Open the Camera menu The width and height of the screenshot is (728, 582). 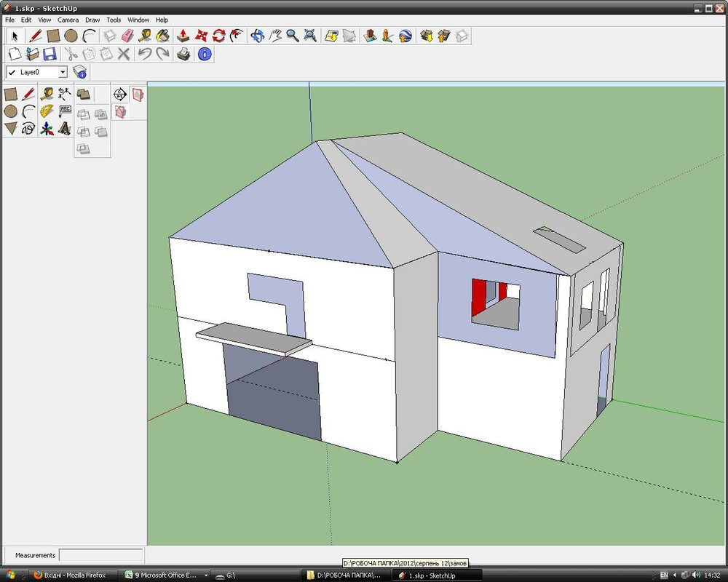tap(68, 20)
